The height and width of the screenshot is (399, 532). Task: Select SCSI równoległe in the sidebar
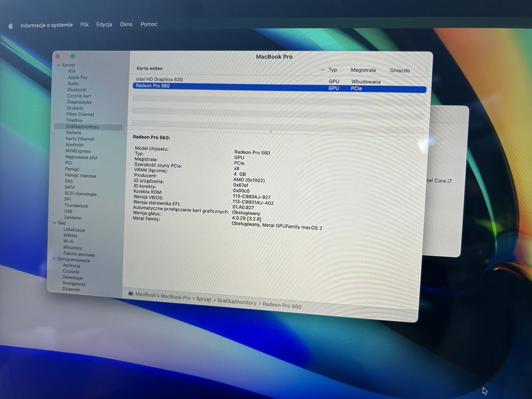coord(80,194)
